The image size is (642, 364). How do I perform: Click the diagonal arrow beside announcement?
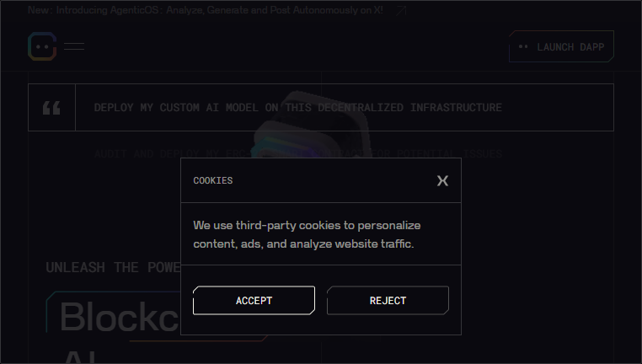click(401, 11)
